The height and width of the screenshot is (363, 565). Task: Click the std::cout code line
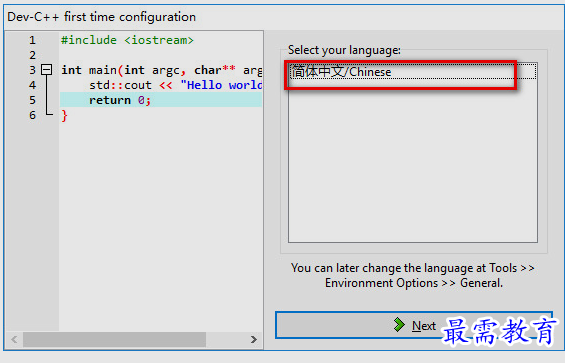pos(175,85)
